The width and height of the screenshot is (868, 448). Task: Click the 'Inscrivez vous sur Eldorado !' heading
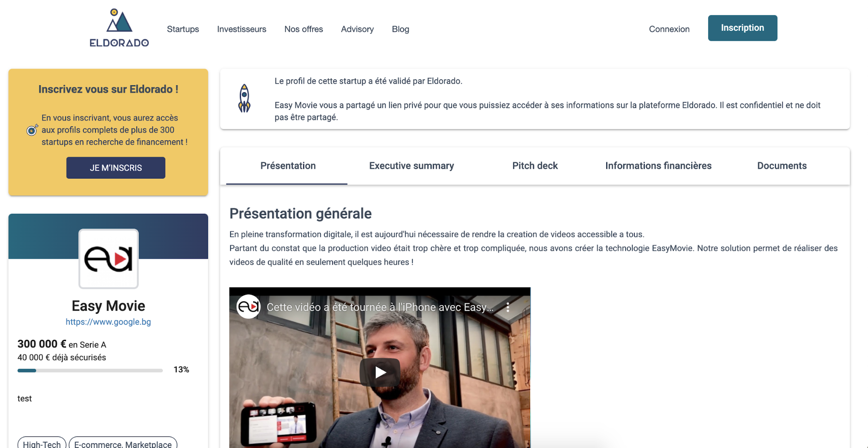108,89
